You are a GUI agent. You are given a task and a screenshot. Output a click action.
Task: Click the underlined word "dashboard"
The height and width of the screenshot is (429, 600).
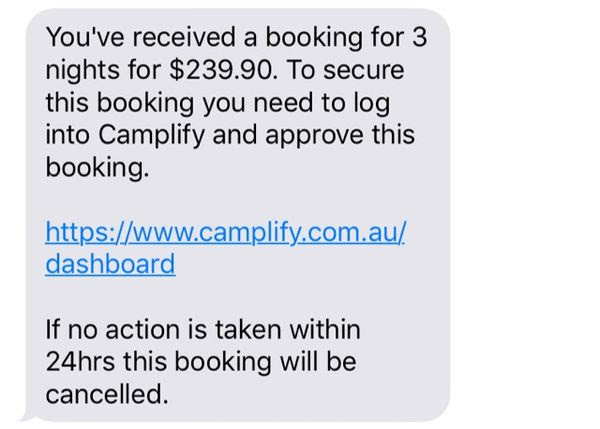pos(110,264)
